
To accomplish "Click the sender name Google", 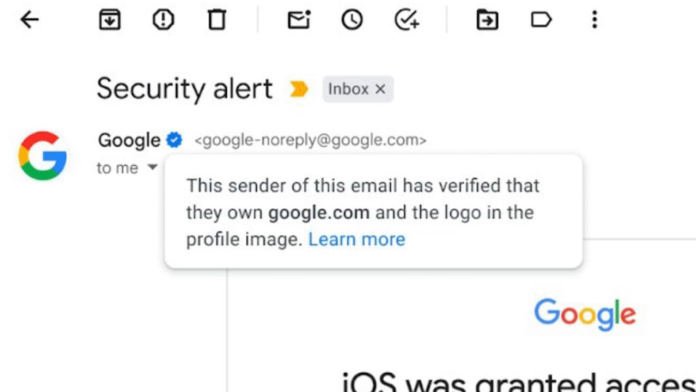I will [x=129, y=140].
